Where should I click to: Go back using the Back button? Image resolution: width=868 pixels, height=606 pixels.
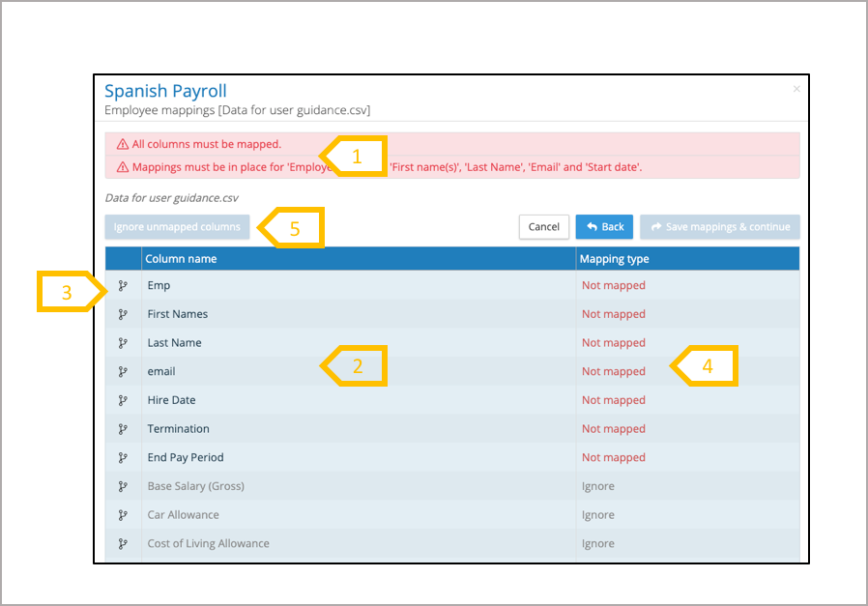(604, 227)
